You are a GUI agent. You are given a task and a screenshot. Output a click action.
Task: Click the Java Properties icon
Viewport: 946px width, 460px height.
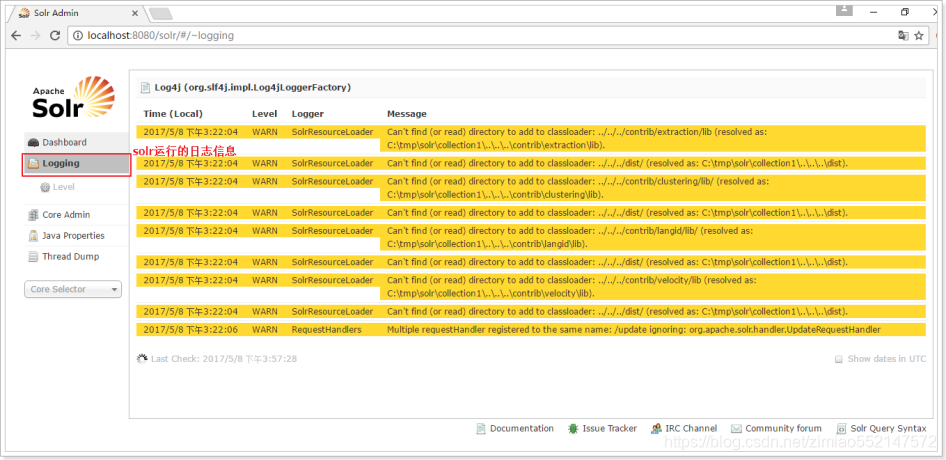pyautogui.click(x=33, y=236)
